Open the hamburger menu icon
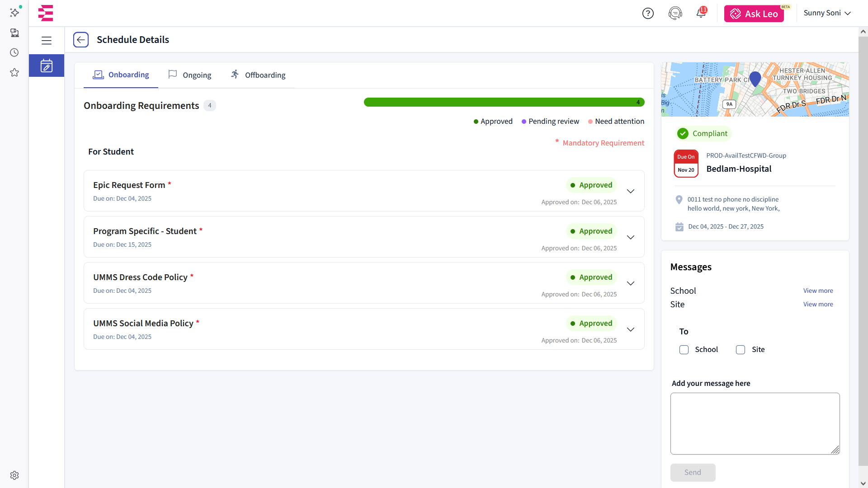This screenshot has height=488, width=868. point(47,41)
